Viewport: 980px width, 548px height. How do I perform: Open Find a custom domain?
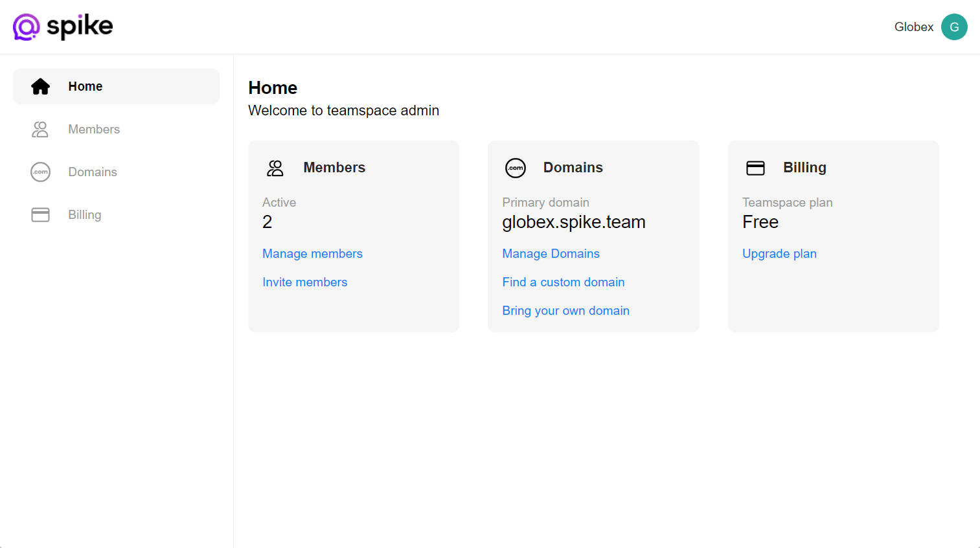[563, 282]
